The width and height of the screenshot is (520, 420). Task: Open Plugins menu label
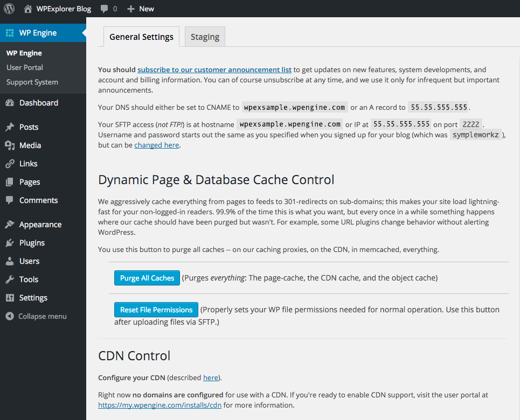point(32,243)
